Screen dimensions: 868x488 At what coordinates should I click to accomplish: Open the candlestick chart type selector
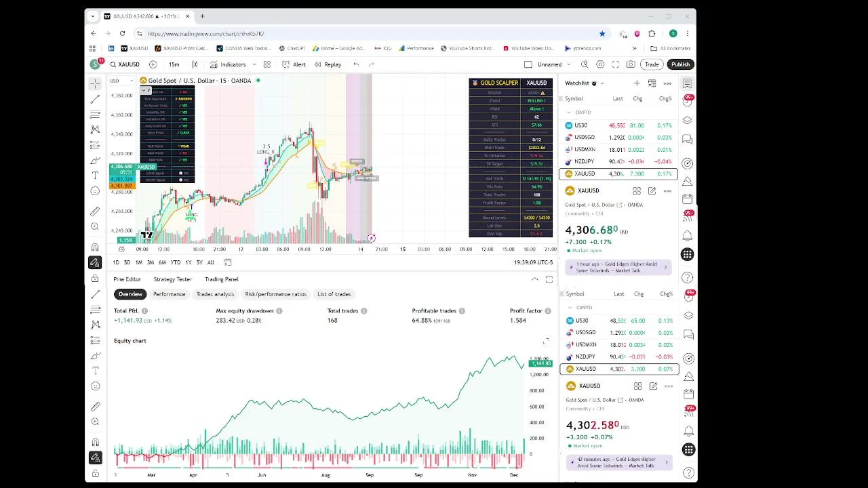tap(195, 64)
